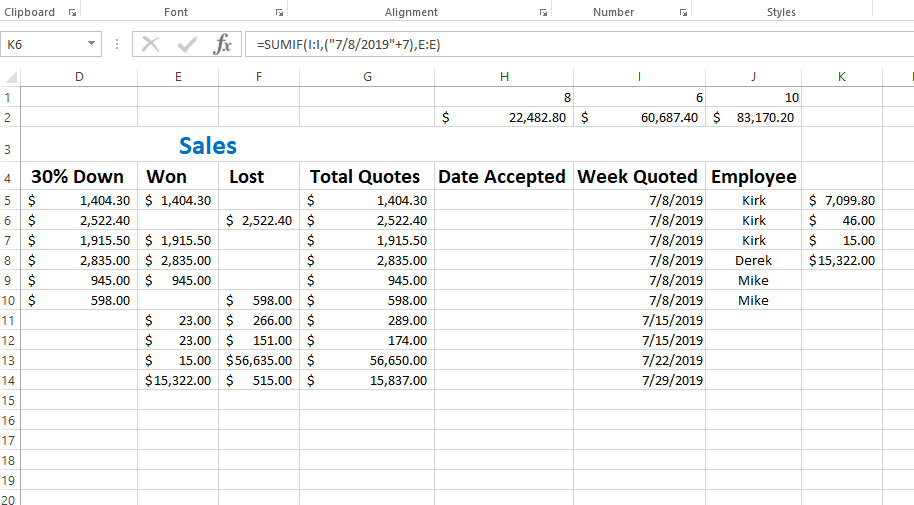
Task: Select cell J2 showing 83,170.20
Action: (754, 117)
